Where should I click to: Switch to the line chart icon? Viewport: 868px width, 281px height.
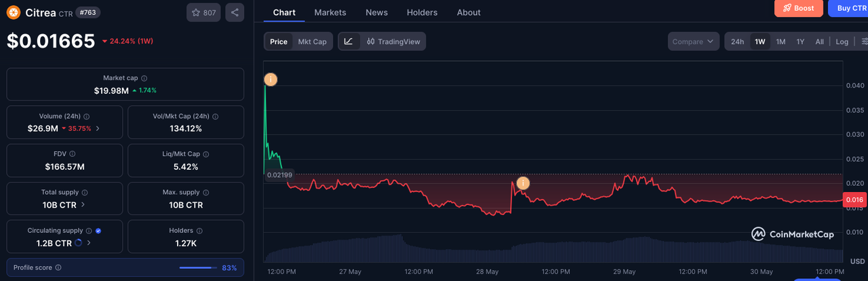pos(349,41)
